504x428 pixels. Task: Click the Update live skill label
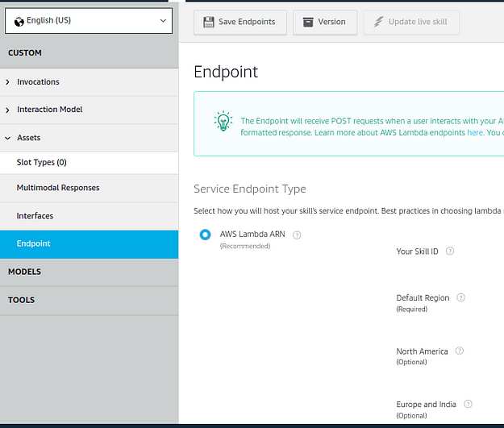tap(418, 22)
